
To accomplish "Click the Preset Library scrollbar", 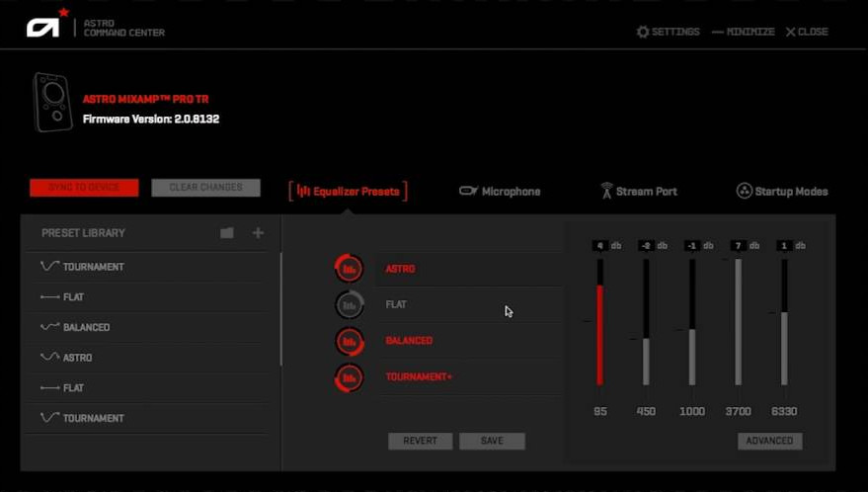I will coord(281,309).
